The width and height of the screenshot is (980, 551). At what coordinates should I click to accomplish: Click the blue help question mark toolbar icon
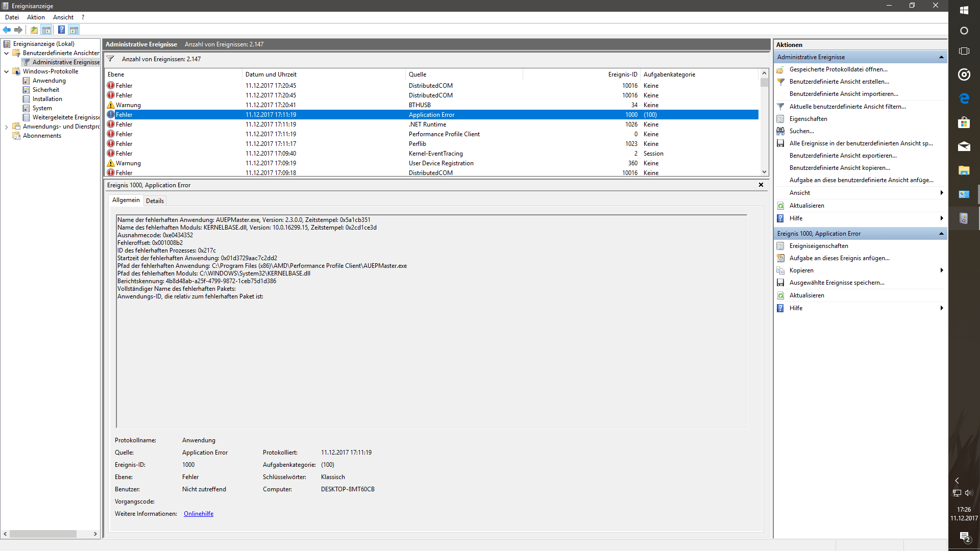[61, 30]
